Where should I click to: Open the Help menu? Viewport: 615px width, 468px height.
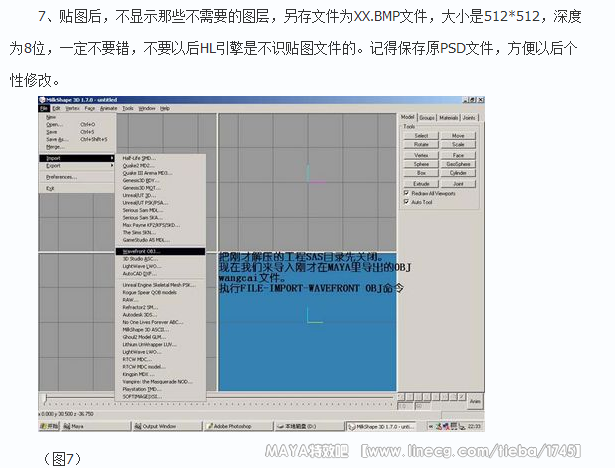[x=165, y=108]
